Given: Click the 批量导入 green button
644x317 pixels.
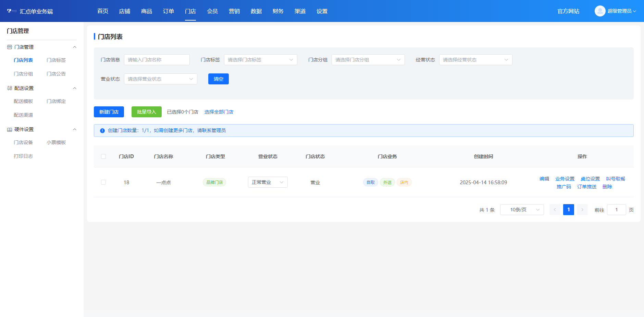Looking at the screenshot, I should tap(146, 112).
